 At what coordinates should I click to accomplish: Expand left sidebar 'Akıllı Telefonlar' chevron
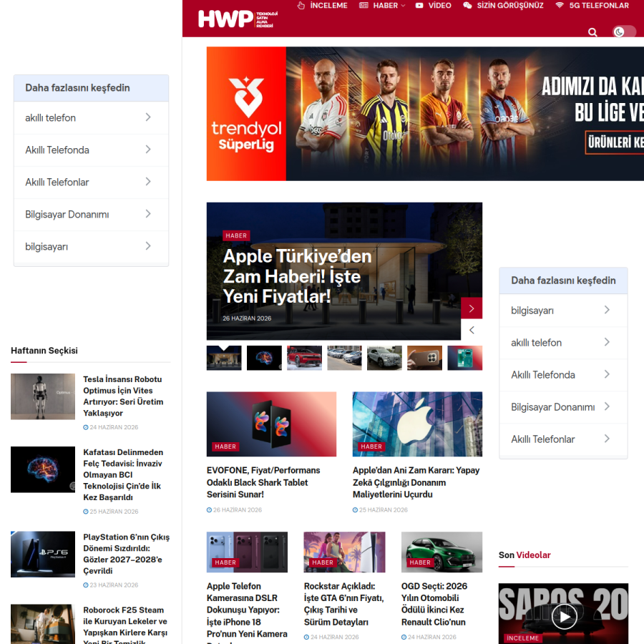tap(148, 182)
